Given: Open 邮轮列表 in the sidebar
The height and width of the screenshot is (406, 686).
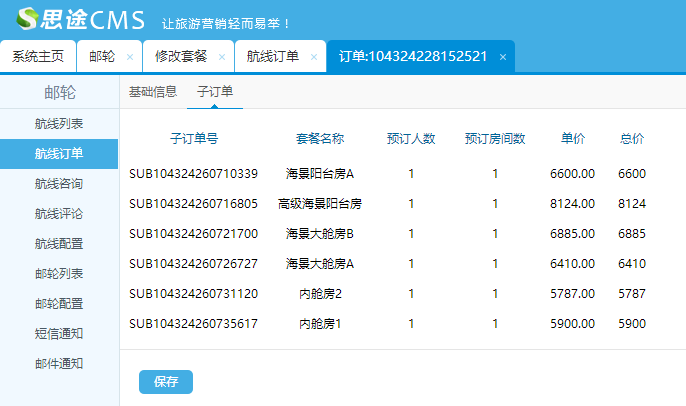Looking at the screenshot, I should point(59,274).
